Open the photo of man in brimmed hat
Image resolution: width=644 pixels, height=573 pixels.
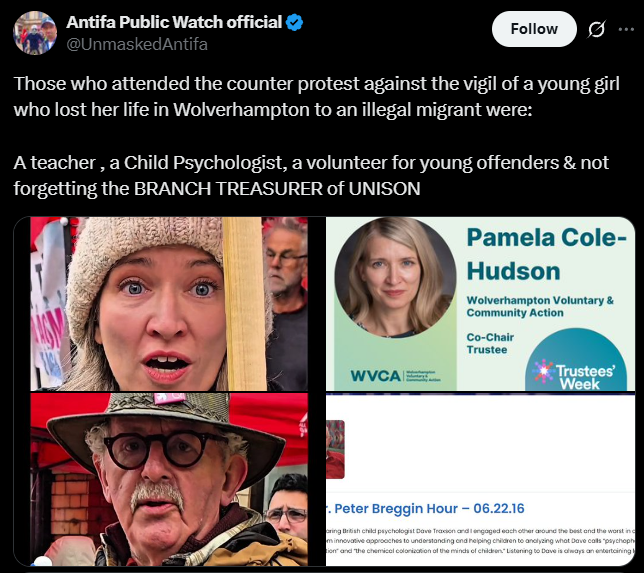169,479
